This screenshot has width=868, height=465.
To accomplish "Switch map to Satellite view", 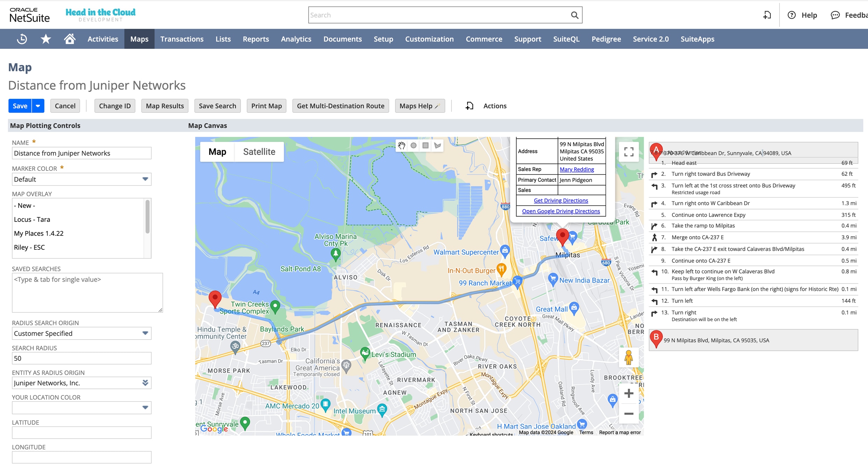I will [x=259, y=152].
